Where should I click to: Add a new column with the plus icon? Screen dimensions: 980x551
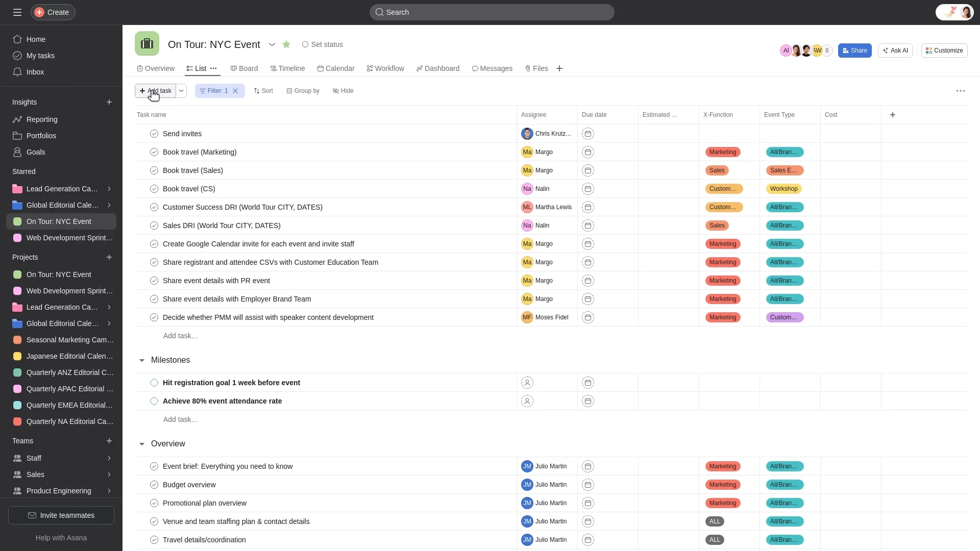coord(893,115)
